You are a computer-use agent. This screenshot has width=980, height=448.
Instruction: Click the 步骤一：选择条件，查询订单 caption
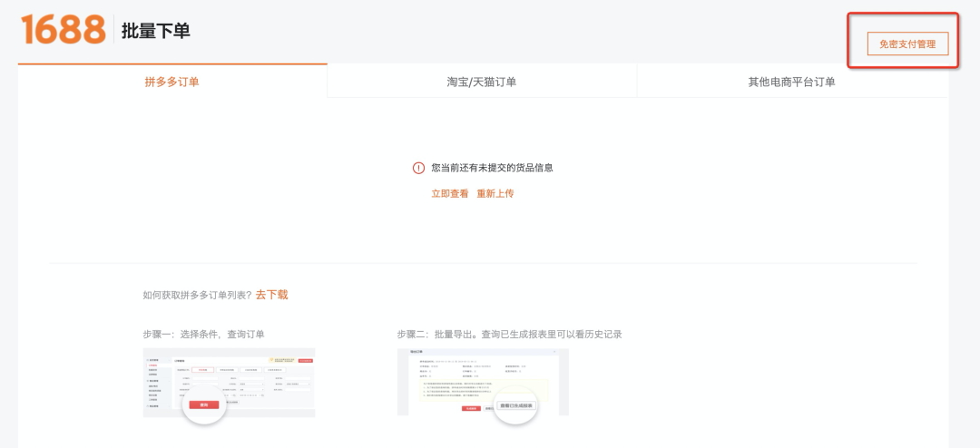pyautogui.click(x=204, y=335)
